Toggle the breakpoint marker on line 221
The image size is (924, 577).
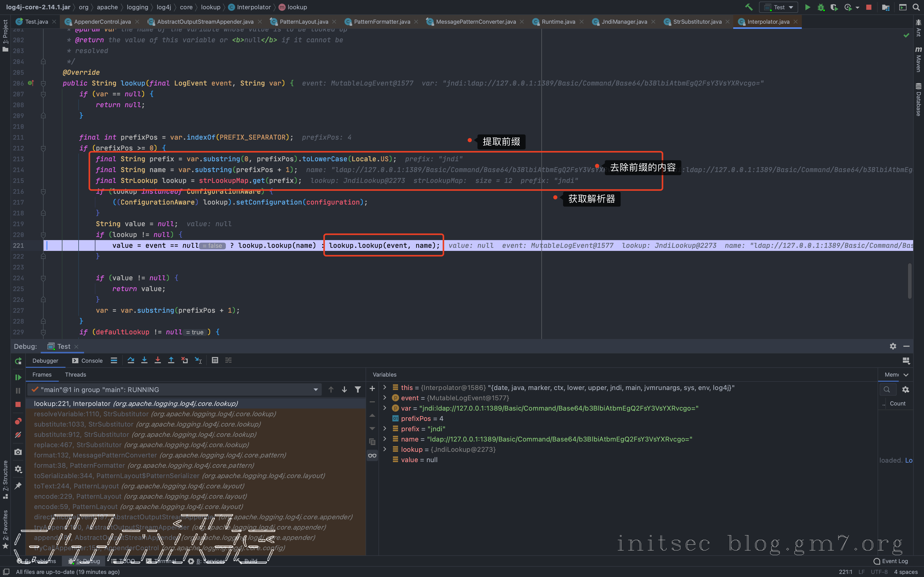coord(30,245)
